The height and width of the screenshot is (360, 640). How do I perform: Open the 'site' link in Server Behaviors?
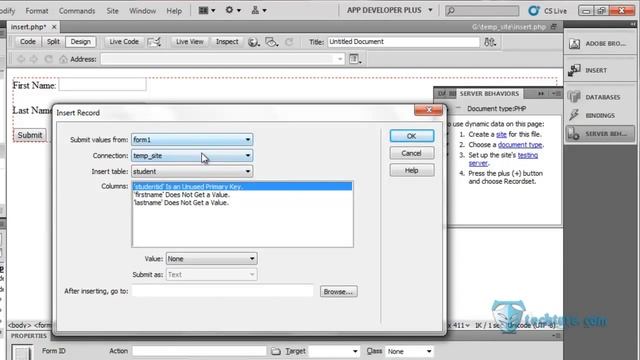501,134
